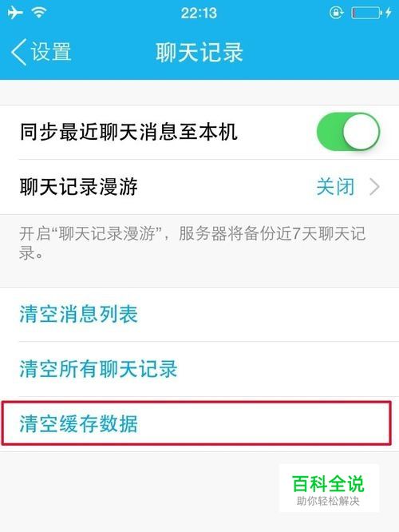
Task: Tap the 关闭 value for chat roaming
Action: pyautogui.click(x=335, y=187)
